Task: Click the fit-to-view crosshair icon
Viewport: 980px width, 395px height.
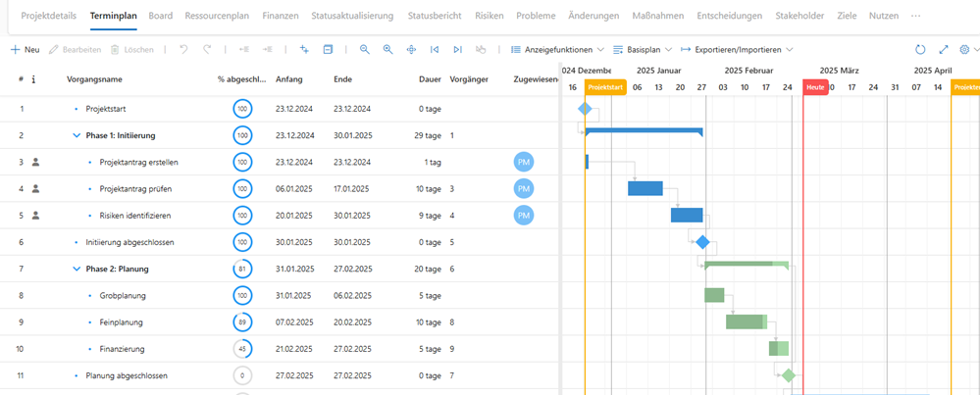Action: tap(411, 49)
